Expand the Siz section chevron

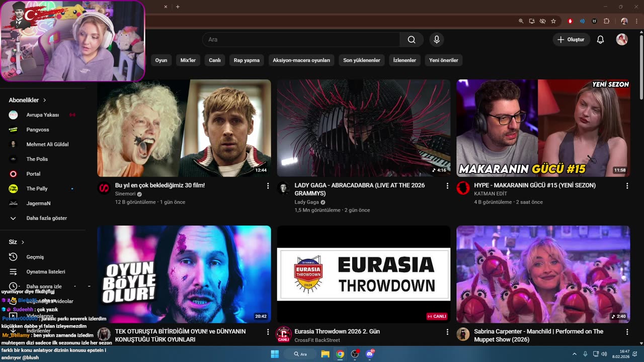pos(23,242)
